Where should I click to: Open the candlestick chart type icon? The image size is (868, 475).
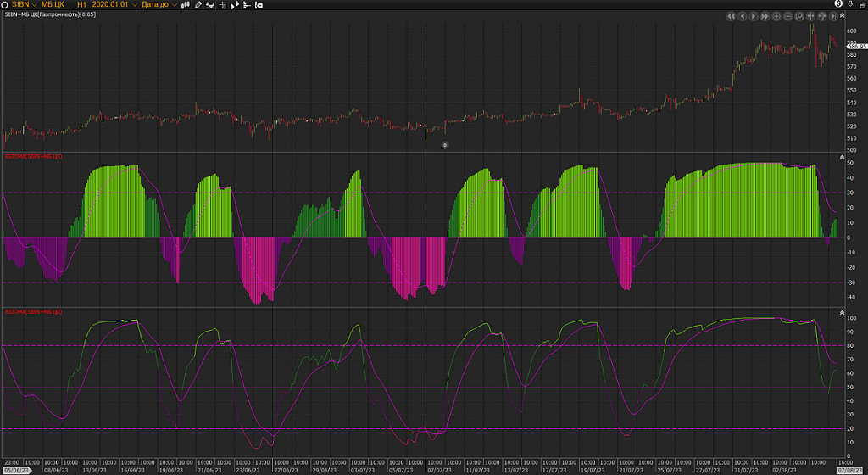[186, 4]
